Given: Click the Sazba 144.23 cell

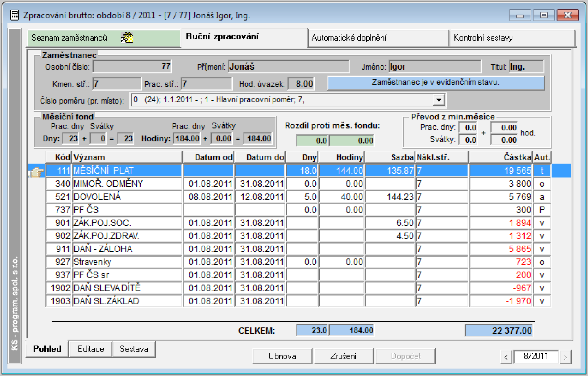Looking at the screenshot, I should coord(390,197).
